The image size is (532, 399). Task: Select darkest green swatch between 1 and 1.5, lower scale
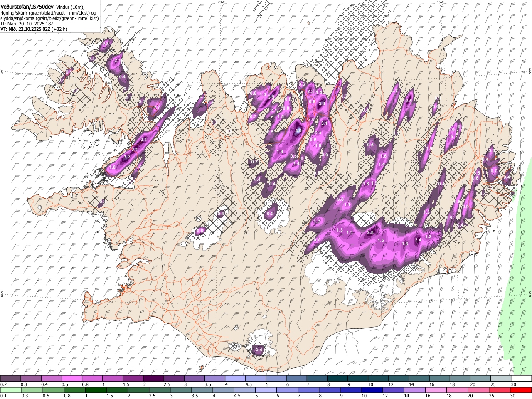96,390
